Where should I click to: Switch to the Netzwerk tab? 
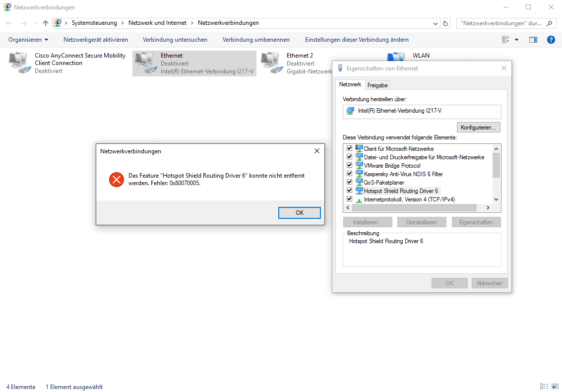[350, 85]
